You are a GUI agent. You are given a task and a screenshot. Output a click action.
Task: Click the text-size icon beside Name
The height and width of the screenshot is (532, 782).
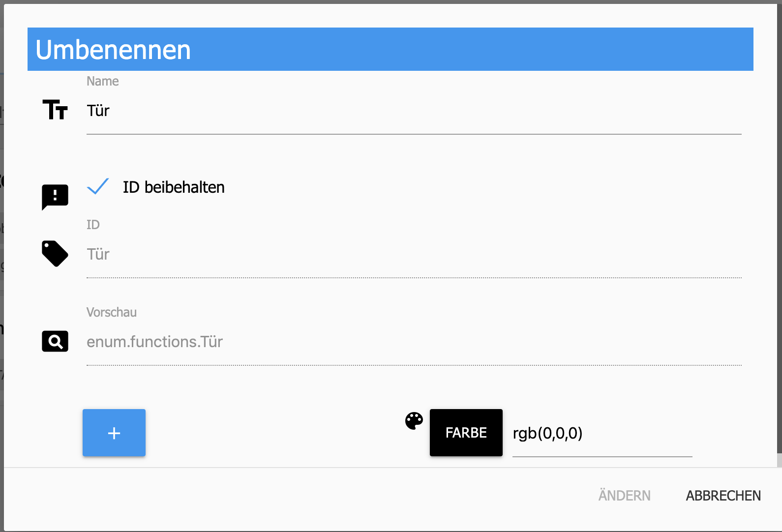(x=55, y=109)
